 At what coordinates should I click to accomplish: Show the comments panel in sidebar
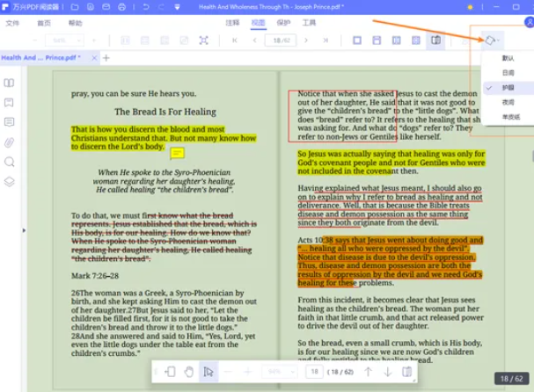tap(10, 122)
